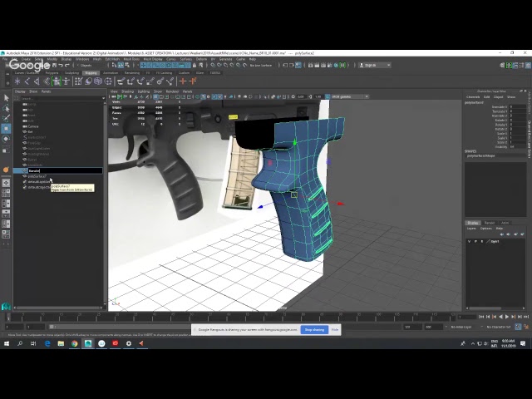This screenshot has width=532, height=399.
Task: Choose the Lasso select tool
Action: click(6, 108)
